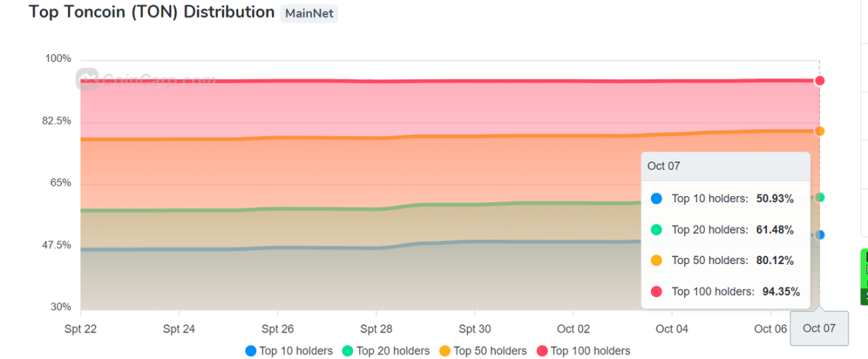Select Spt 22 on the date axis
This screenshot has height=359, width=868.
[81, 329]
